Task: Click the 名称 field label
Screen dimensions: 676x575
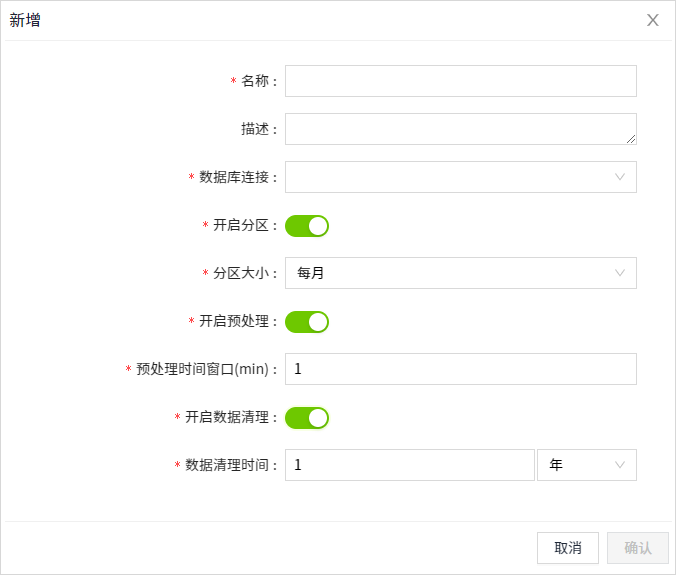Action: click(255, 81)
